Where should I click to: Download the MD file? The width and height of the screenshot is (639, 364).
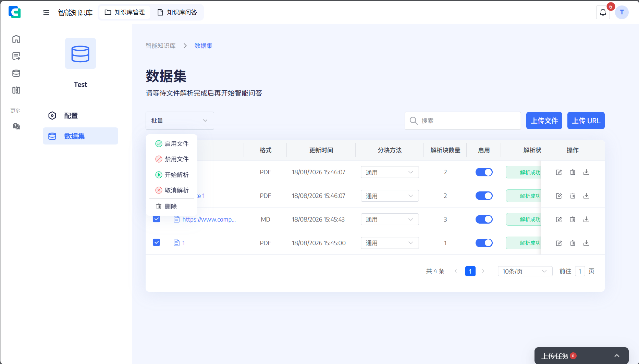(x=586, y=219)
